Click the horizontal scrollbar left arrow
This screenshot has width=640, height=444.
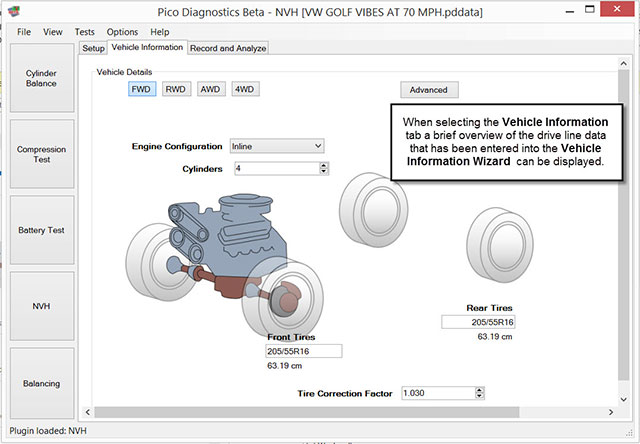pos(88,412)
